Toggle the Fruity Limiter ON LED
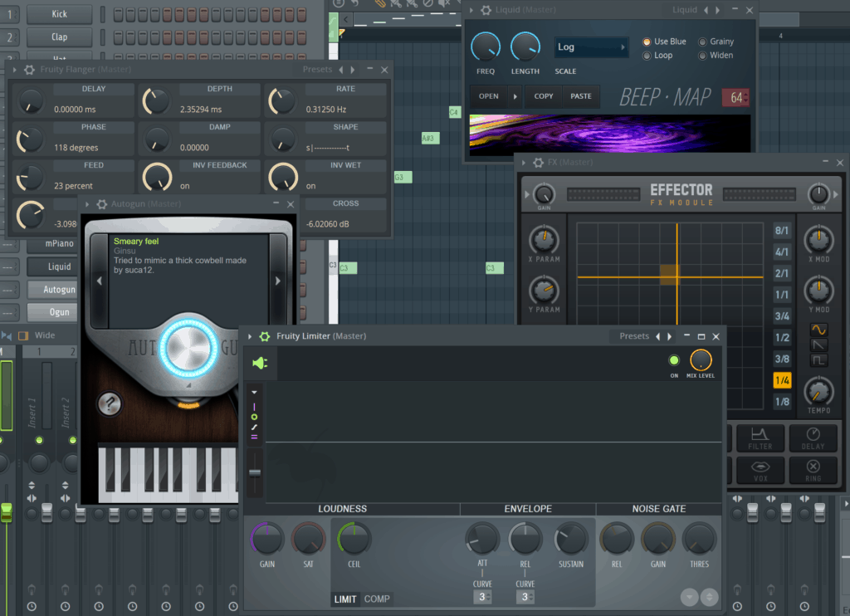This screenshot has width=850, height=616. 674,360
